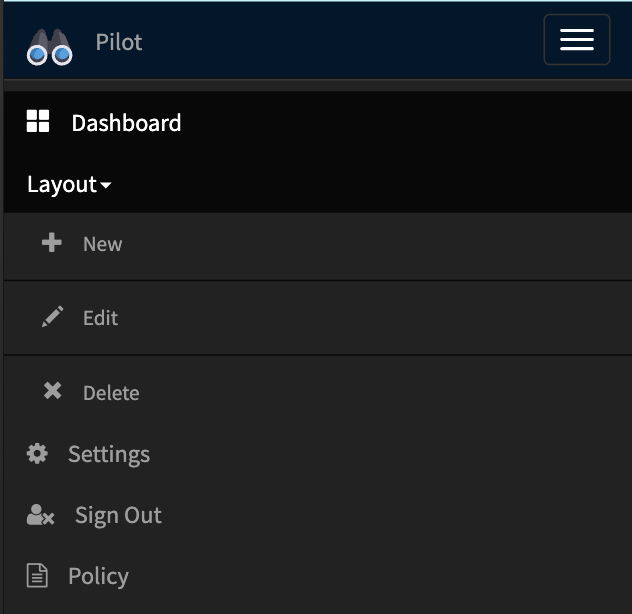
Task: Click the Dashboard grid icon
Action: pyautogui.click(x=38, y=122)
